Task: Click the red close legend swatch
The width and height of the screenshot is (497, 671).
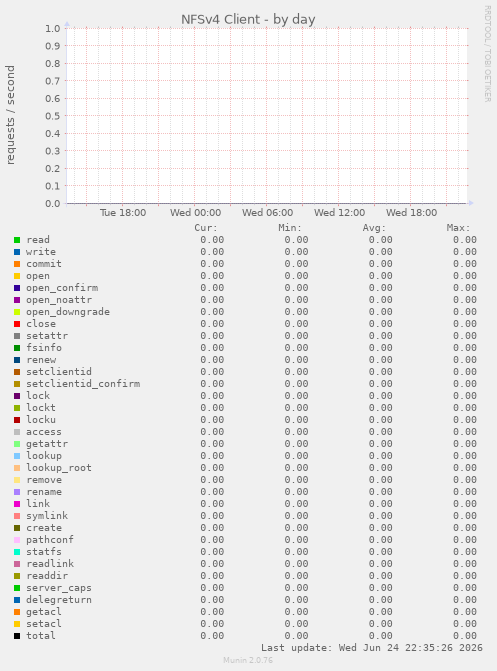Action: click(17, 324)
